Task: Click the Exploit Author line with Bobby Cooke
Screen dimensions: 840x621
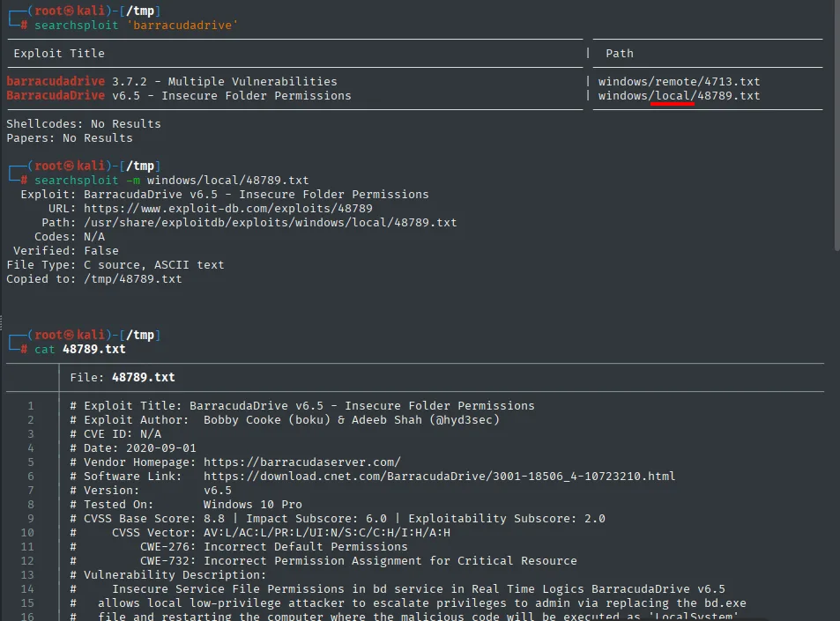Action: [x=285, y=419]
